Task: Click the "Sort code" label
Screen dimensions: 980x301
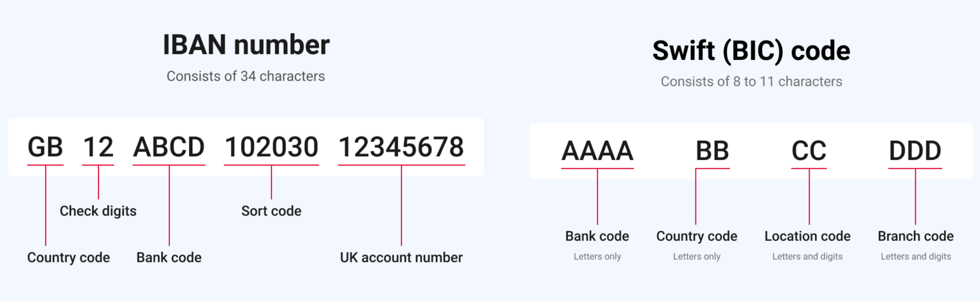Action: [x=271, y=211]
